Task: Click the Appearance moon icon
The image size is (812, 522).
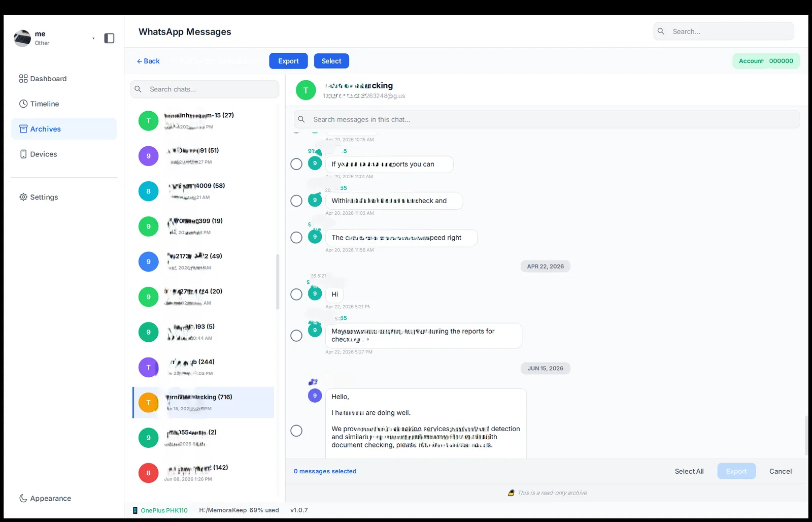Action: [x=23, y=498]
